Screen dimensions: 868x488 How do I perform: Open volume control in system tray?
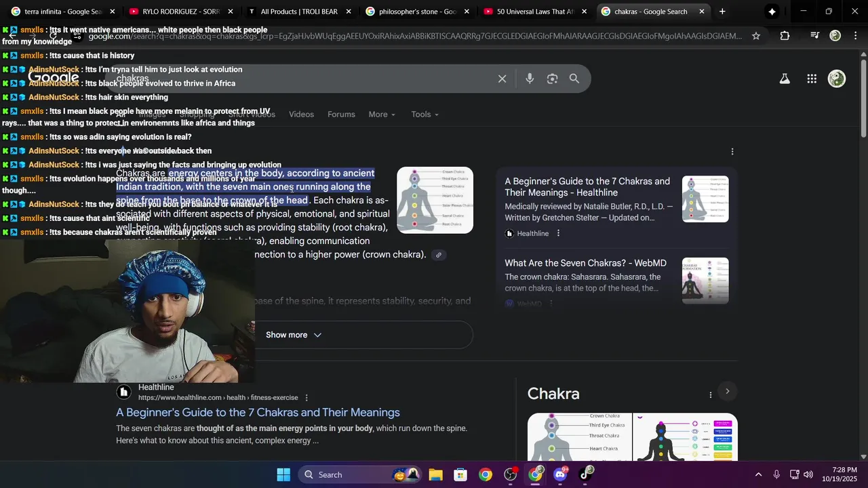pos(808,474)
